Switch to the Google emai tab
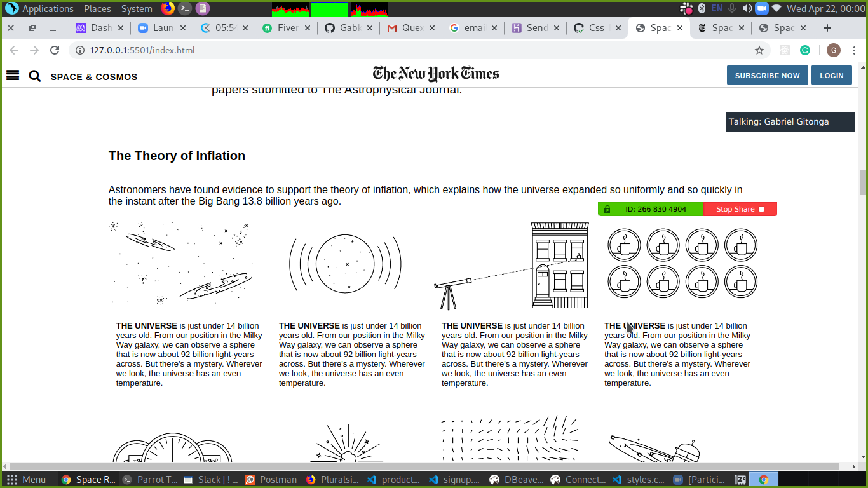This screenshot has width=868, height=488. tap(473, 28)
